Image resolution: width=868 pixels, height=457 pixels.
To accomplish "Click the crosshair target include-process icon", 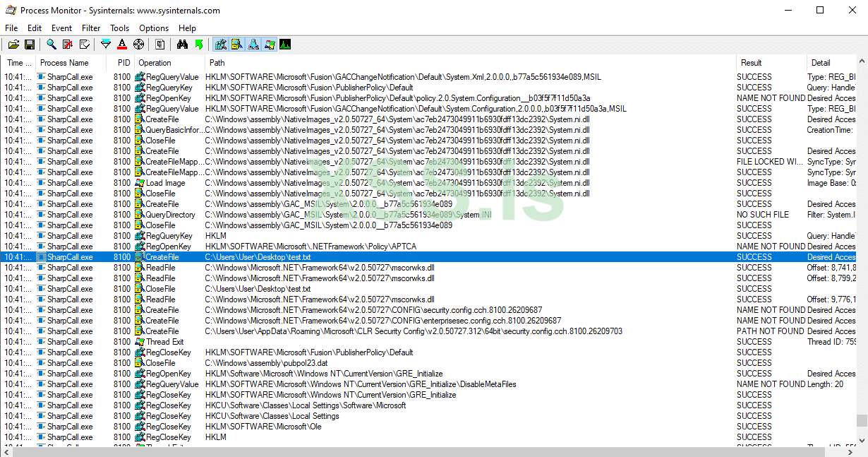I will point(138,44).
